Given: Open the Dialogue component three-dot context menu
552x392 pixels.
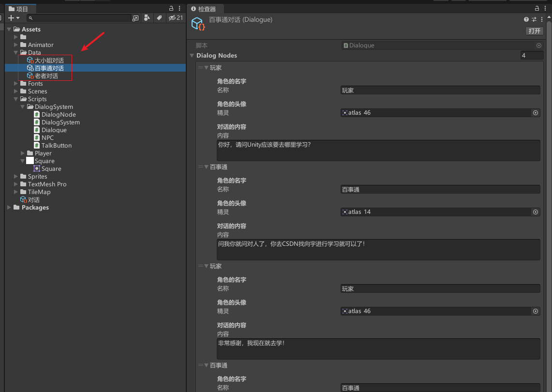Looking at the screenshot, I should (x=542, y=19).
